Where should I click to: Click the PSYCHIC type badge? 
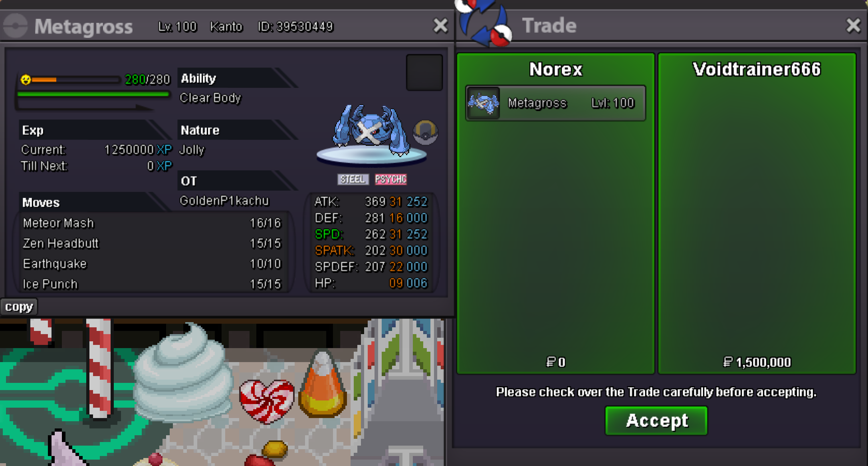[390, 179]
